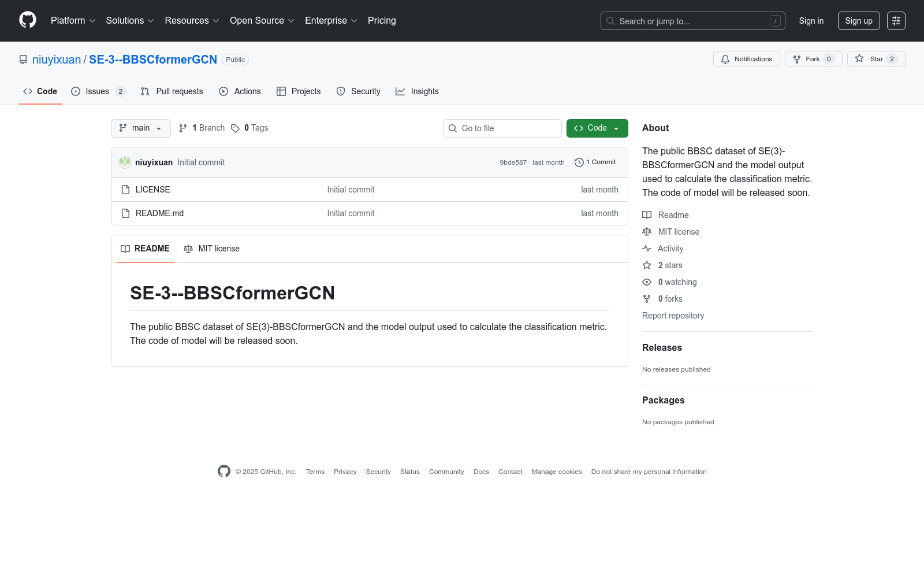Viewport: 924px width, 578px height.
Task: View the 1 Branch link
Action: pos(202,128)
